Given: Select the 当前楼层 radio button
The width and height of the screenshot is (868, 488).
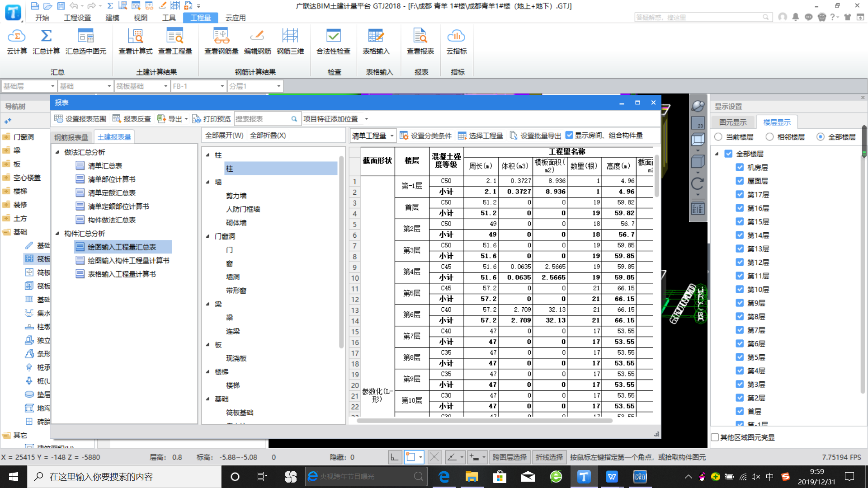Looking at the screenshot, I should point(718,137).
